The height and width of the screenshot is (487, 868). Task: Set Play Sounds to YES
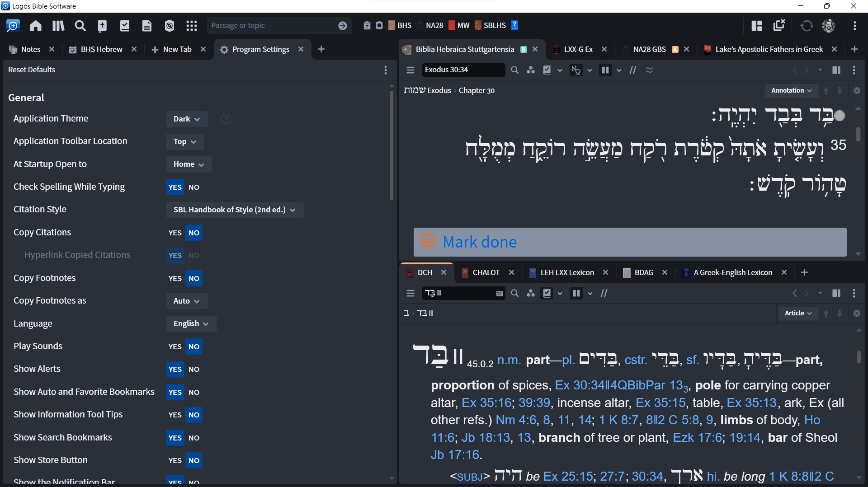tap(175, 347)
